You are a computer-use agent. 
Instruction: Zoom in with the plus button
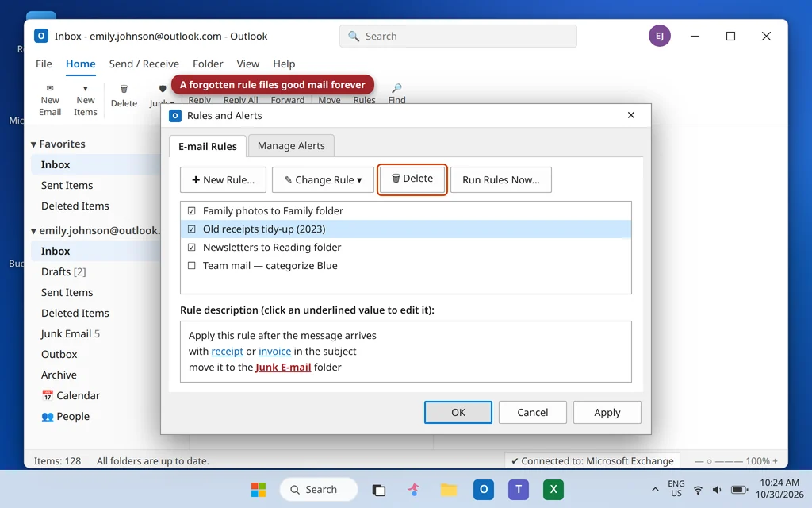point(775,461)
